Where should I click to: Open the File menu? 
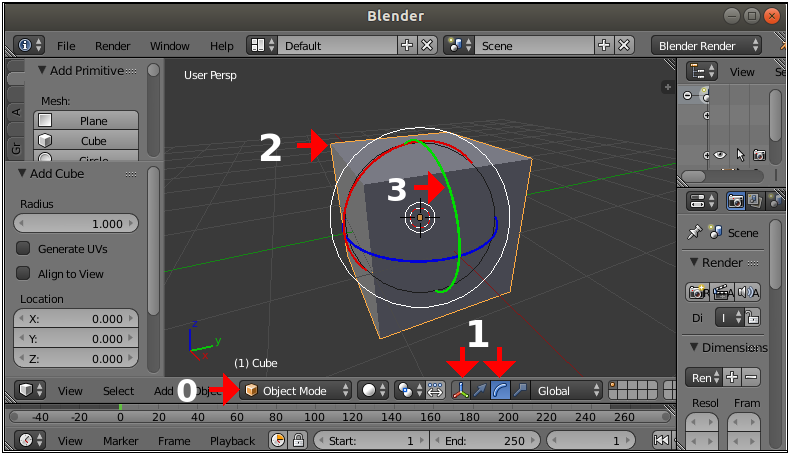pyautogui.click(x=66, y=46)
